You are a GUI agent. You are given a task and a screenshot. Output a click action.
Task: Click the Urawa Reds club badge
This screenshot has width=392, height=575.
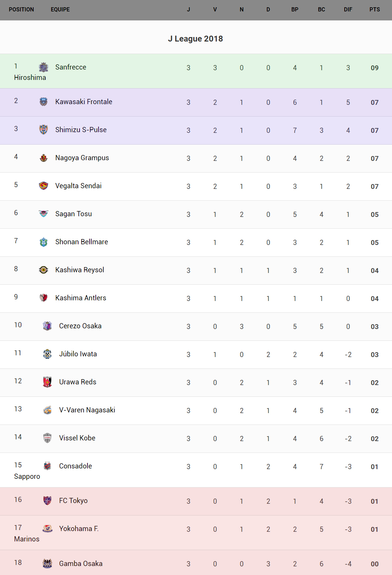(x=47, y=382)
